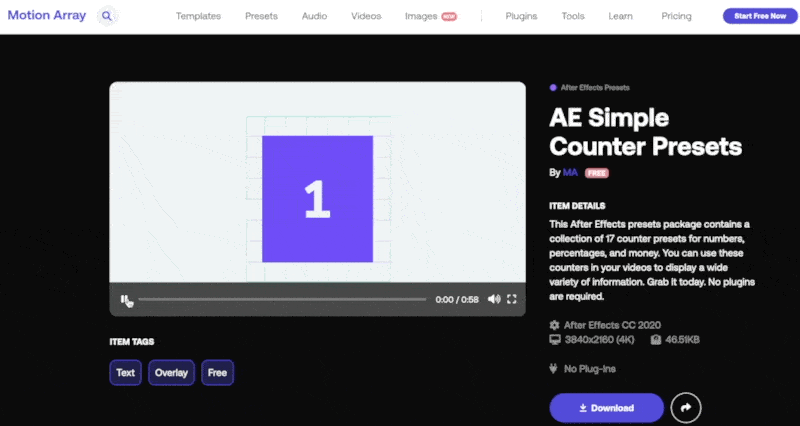The image size is (800, 426).
Task: Click the 0:00 / 0:58 time display
Action: point(457,299)
